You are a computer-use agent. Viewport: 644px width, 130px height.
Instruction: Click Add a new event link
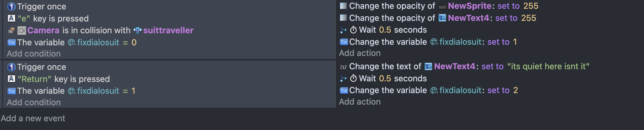click(x=33, y=118)
